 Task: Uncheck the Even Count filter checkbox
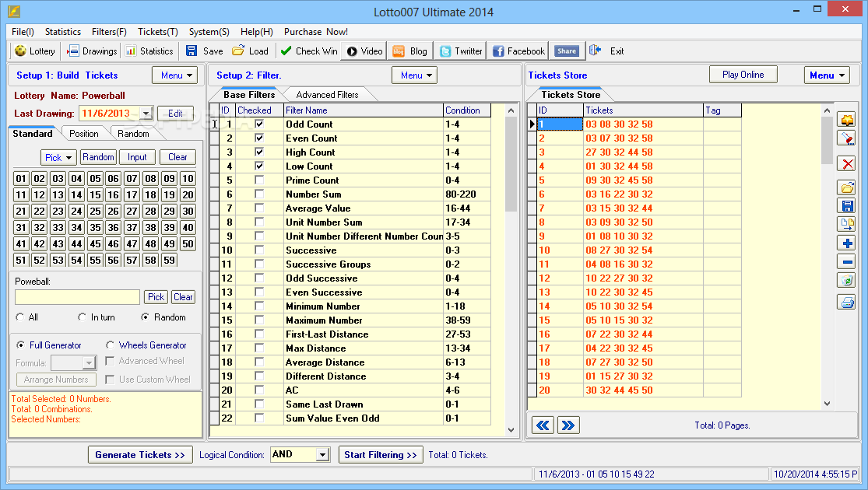(259, 138)
